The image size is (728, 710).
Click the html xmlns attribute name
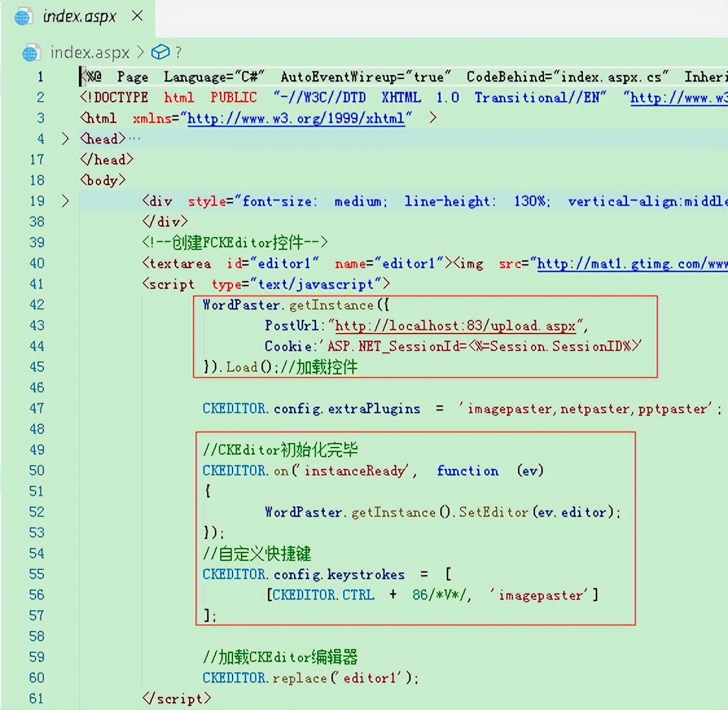pos(152,119)
